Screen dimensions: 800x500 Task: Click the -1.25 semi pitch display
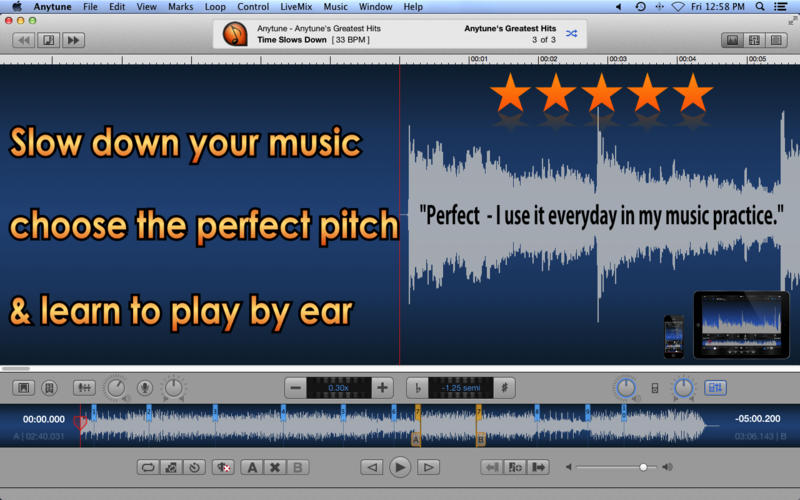point(461,388)
